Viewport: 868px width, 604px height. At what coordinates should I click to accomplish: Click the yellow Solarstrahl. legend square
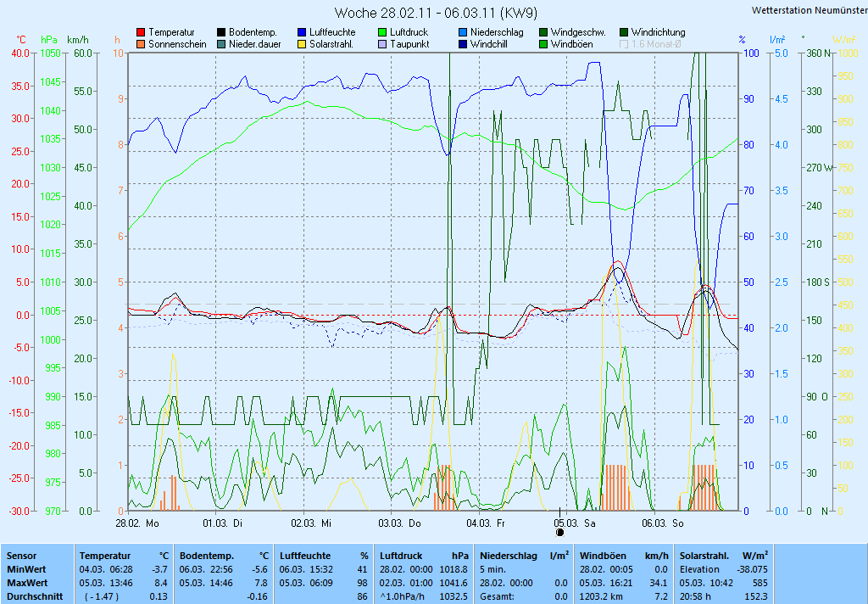point(302,44)
